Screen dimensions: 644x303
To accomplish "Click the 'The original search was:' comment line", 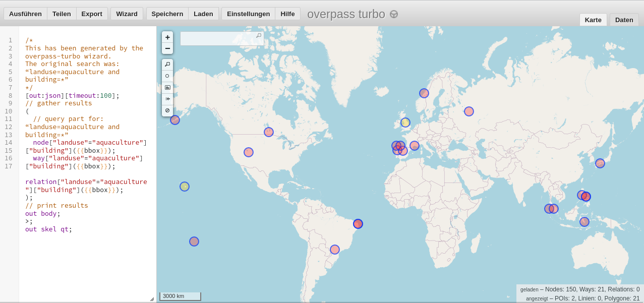I will [x=73, y=64].
